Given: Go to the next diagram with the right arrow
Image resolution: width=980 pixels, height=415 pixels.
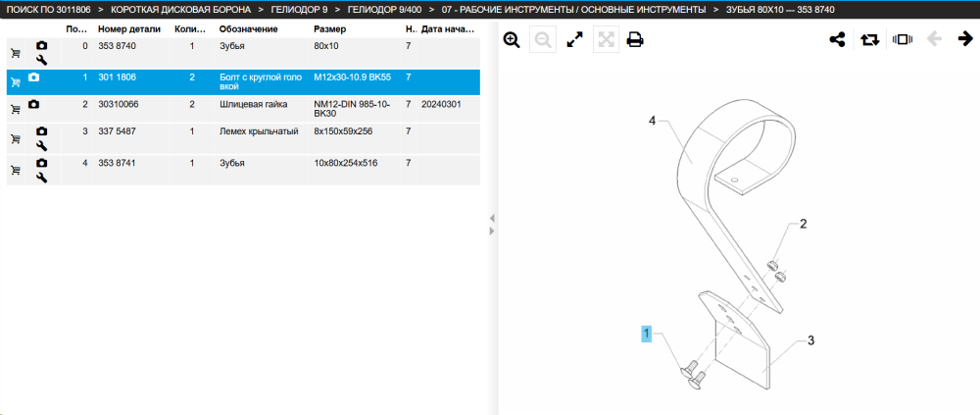Looking at the screenshot, I should 965,39.
